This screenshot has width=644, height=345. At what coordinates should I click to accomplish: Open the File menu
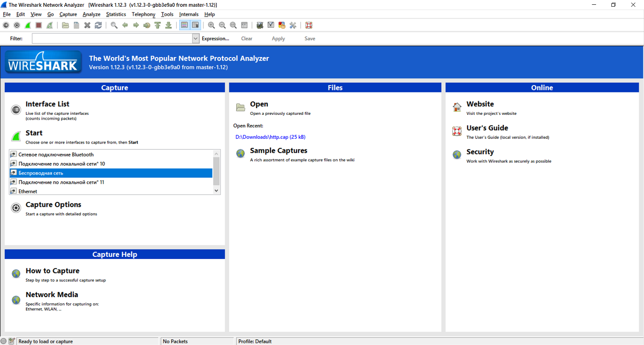tap(7, 14)
